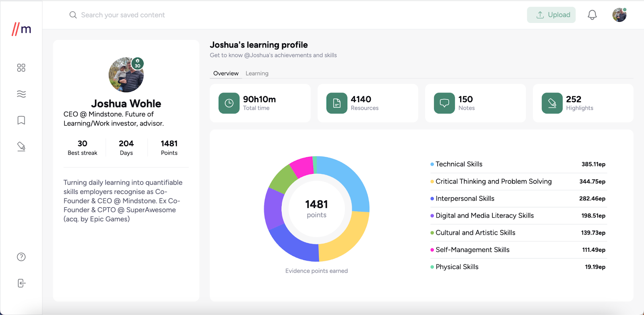
Task: Click the Upload button
Action: 551,15
